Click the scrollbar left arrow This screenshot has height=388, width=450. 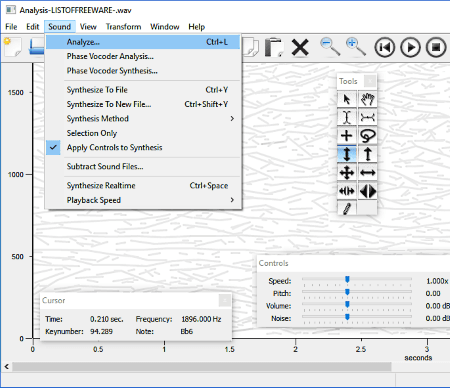7,366
